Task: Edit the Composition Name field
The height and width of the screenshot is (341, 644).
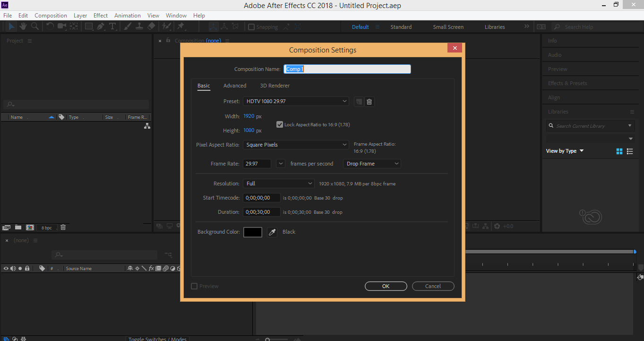Action: pyautogui.click(x=347, y=69)
